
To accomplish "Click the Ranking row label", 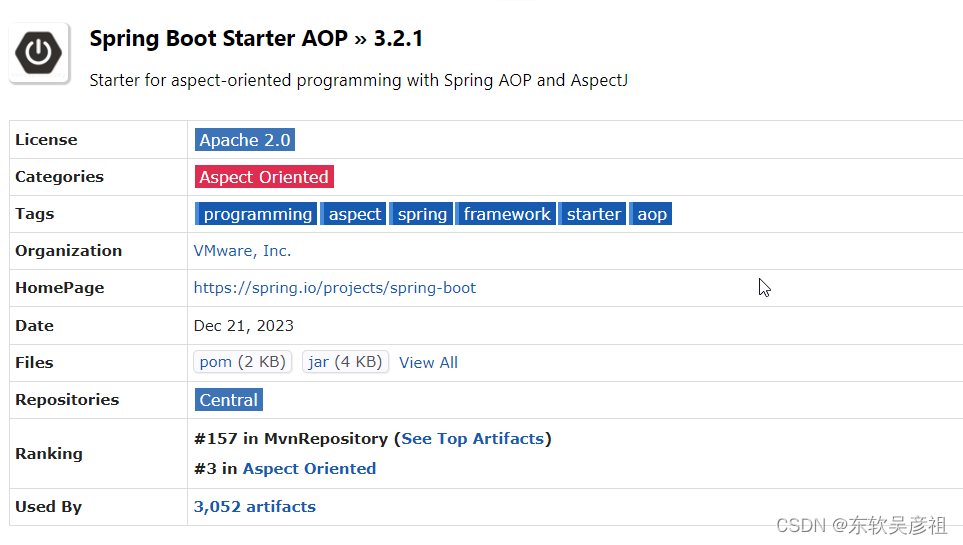I will tap(49, 454).
